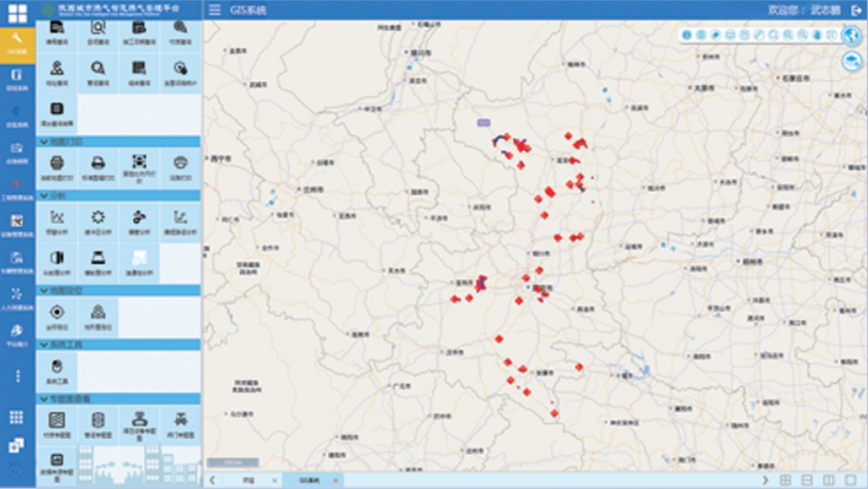Click the target locate icon under 地图定位
Viewport: 868px width, 489px height.
(x=57, y=316)
